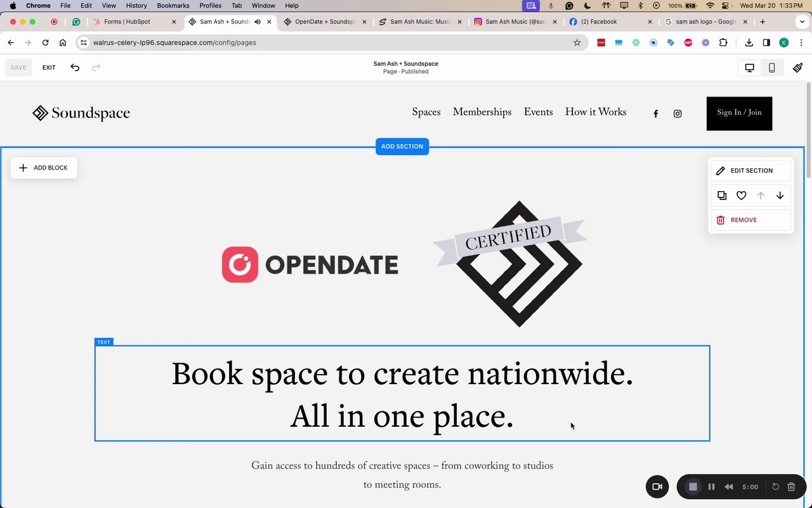The width and height of the screenshot is (812, 508).
Task: Duplicate the section with the copy icon
Action: coord(722,196)
